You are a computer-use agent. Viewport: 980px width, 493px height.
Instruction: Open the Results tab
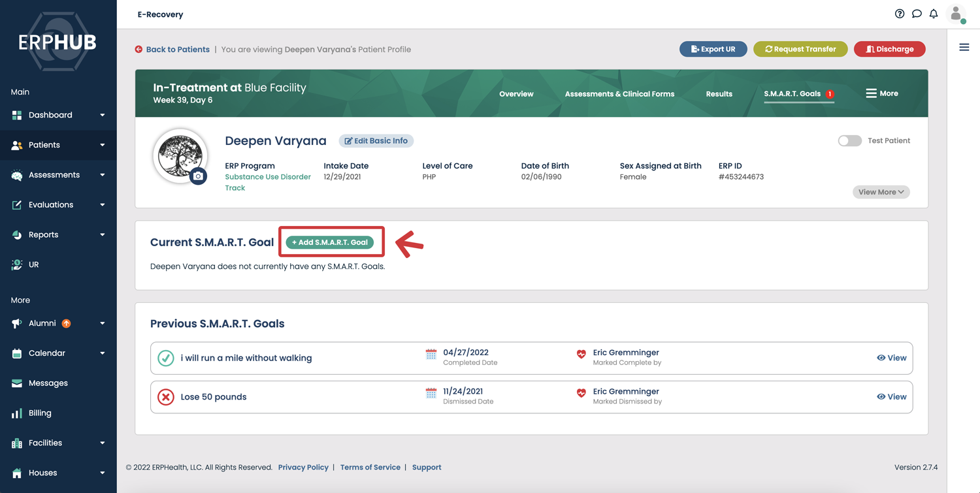tap(719, 94)
